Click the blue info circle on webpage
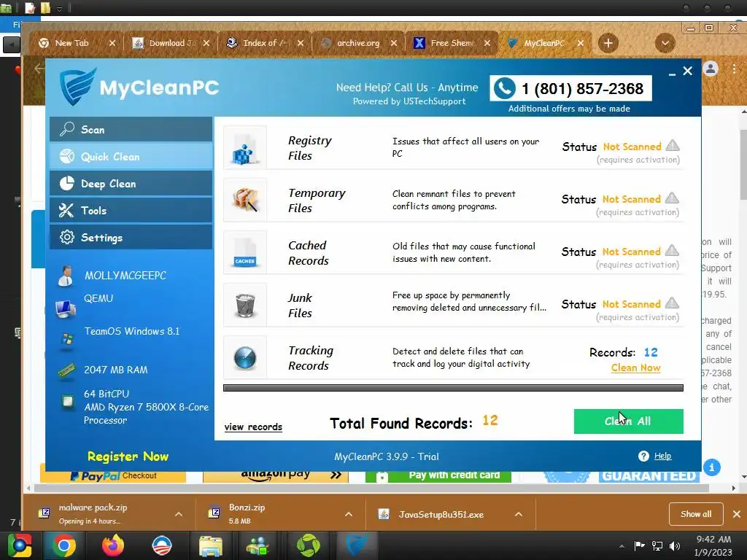Image resolution: width=747 pixels, height=560 pixels. pyautogui.click(x=712, y=467)
